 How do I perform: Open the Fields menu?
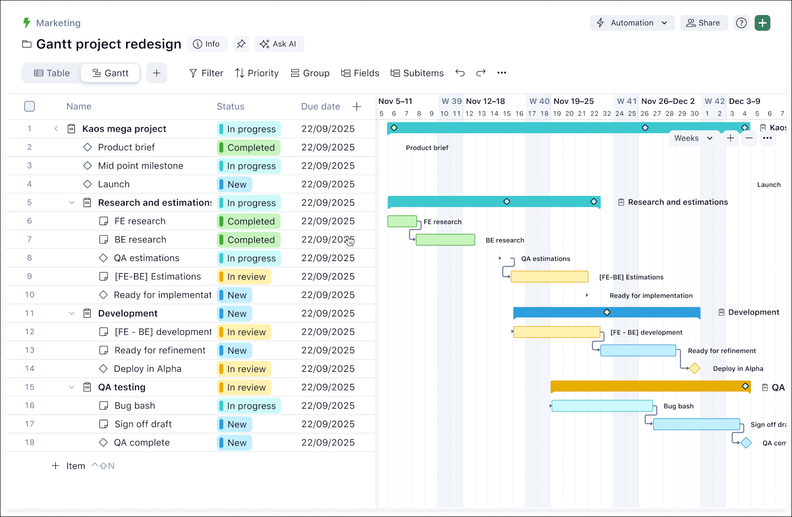(360, 73)
